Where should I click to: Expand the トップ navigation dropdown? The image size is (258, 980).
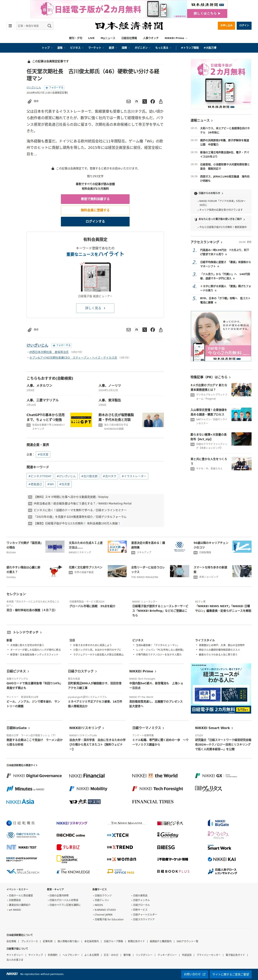click(x=47, y=48)
